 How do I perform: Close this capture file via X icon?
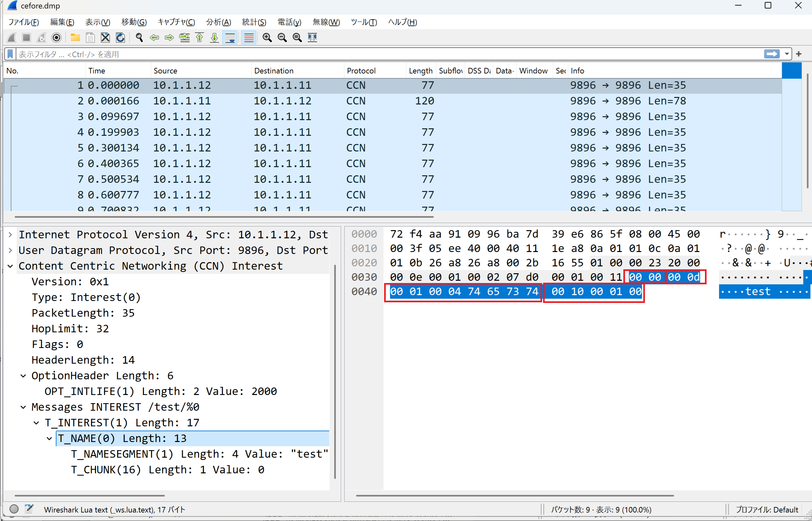point(105,38)
